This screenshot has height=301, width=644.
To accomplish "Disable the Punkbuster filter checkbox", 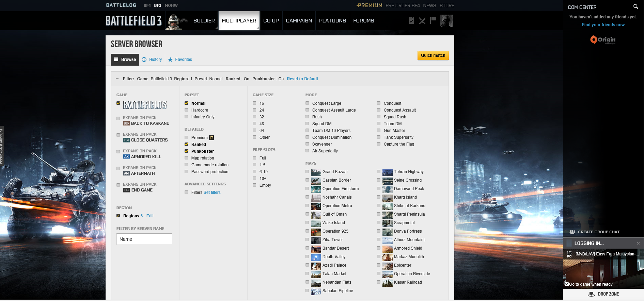I will [x=186, y=151].
